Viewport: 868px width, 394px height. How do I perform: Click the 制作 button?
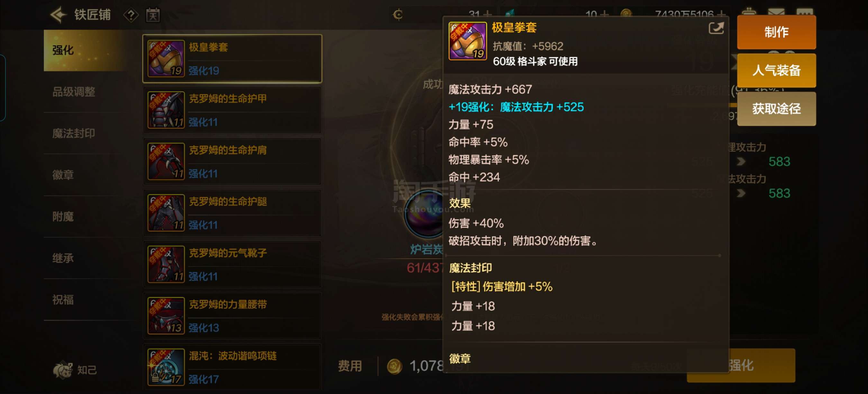point(776,32)
